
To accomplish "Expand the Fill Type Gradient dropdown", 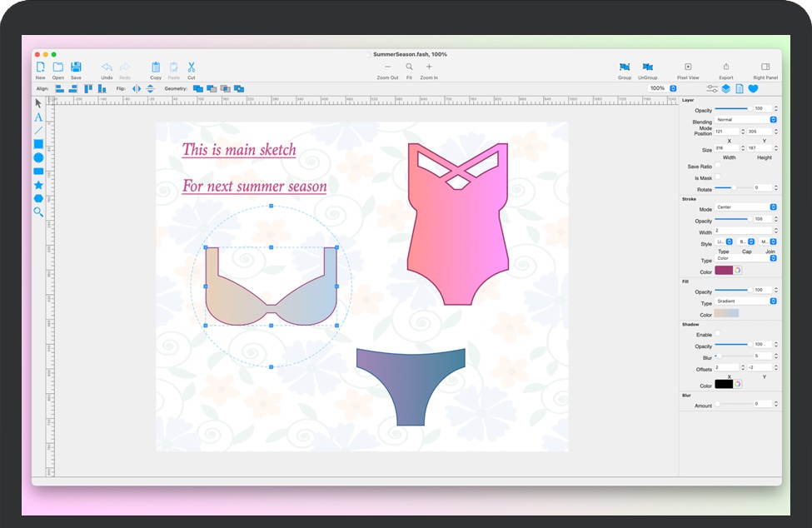I will pos(745,301).
